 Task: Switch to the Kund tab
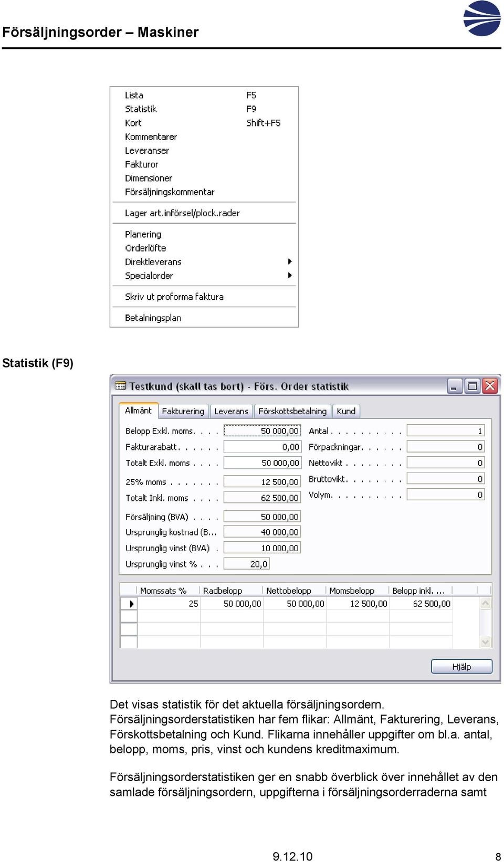[x=346, y=411]
